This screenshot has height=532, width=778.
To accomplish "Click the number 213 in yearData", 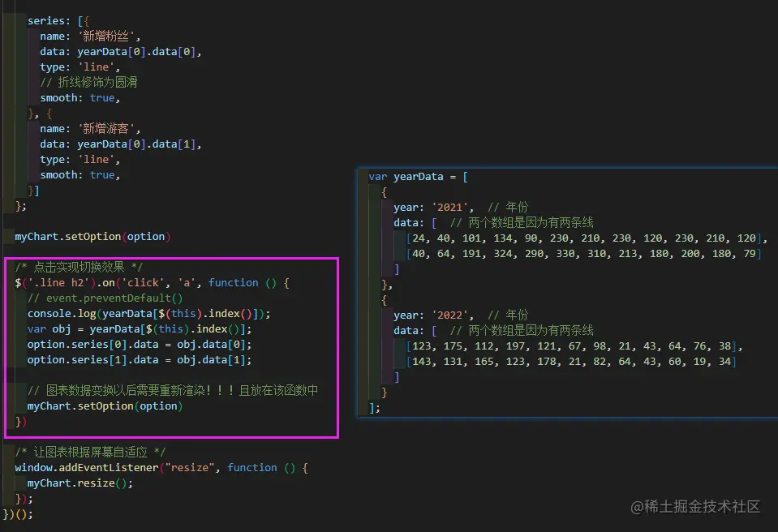I will tap(628, 254).
